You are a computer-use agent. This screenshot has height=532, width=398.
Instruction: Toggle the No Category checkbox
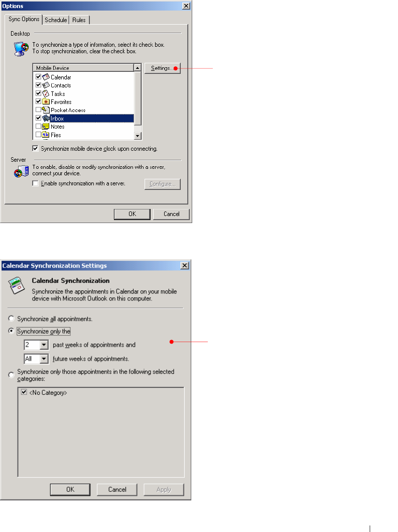click(24, 392)
